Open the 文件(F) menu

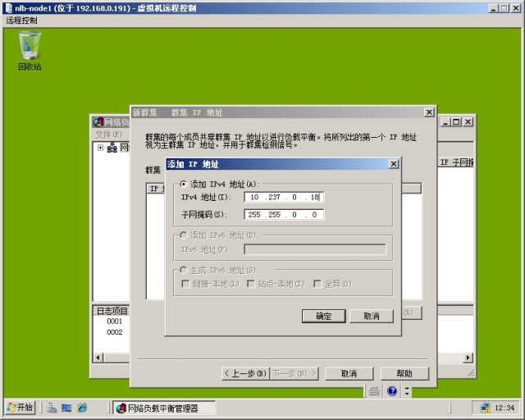(x=107, y=135)
